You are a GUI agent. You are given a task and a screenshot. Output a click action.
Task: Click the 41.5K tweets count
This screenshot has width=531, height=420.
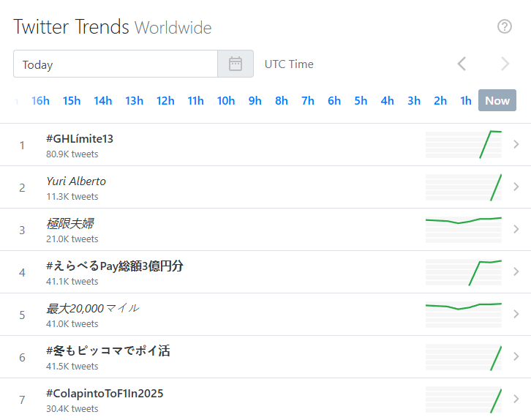point(72,366)
